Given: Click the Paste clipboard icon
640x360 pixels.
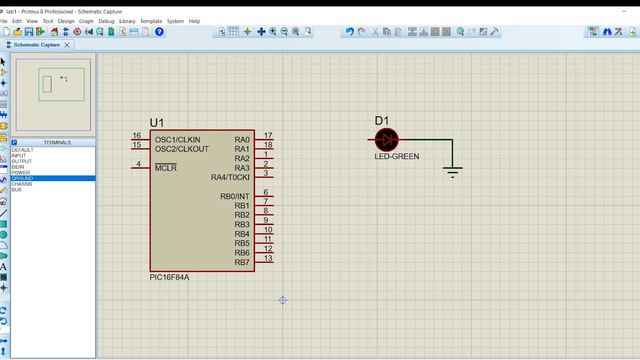Looking at the screenshot, I should click(x=398, y=31).
